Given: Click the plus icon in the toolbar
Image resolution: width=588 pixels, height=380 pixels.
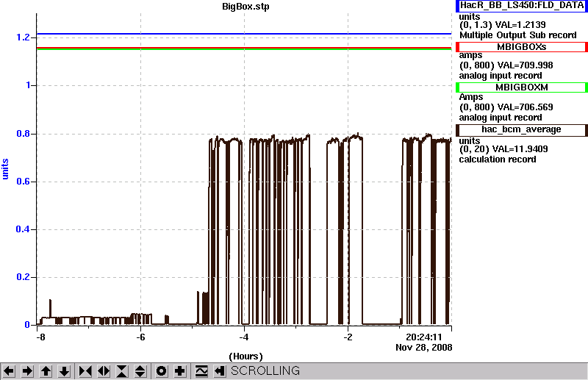Looking at the screenshot, I should [x=179, y=371].
